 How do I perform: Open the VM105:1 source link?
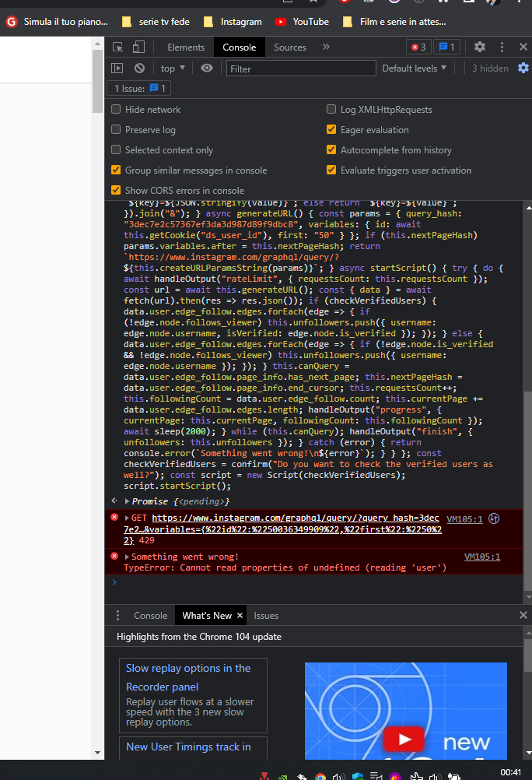[x=465, y=518]
